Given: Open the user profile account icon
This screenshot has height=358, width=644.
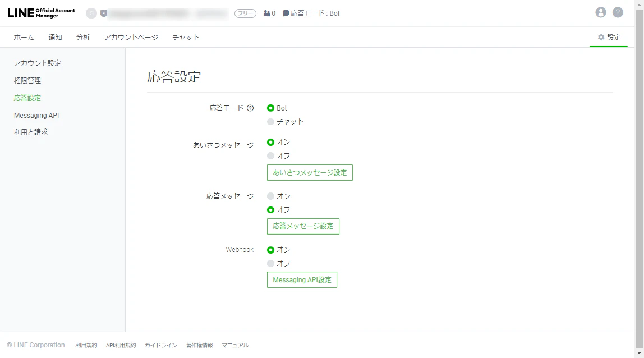Looking at the screenshot, I should (x=600, y=13).
